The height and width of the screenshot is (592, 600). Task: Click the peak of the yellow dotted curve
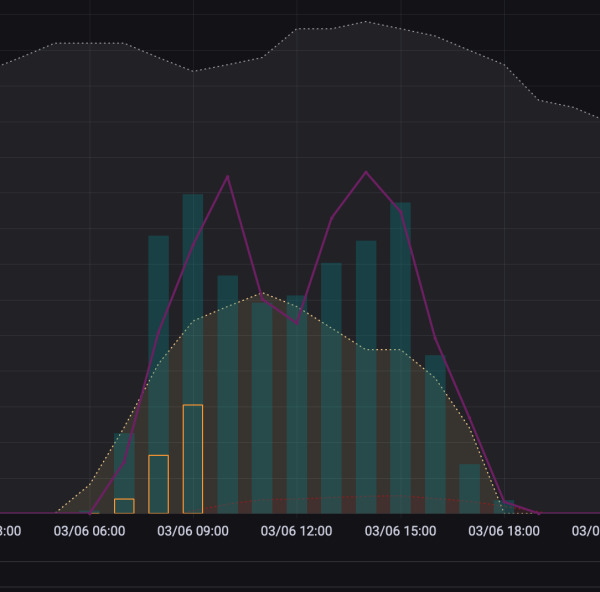[260, 294]
